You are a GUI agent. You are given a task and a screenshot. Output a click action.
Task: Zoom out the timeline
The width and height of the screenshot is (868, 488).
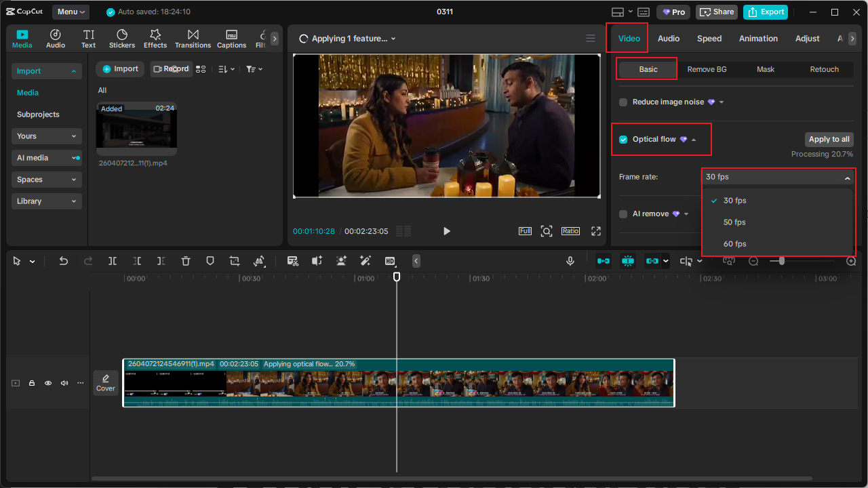(x=753, y=261)
